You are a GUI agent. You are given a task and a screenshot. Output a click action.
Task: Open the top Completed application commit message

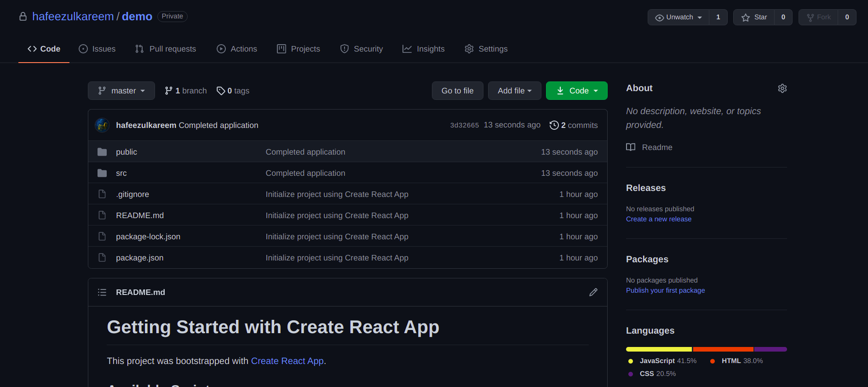tap(218, 125)
